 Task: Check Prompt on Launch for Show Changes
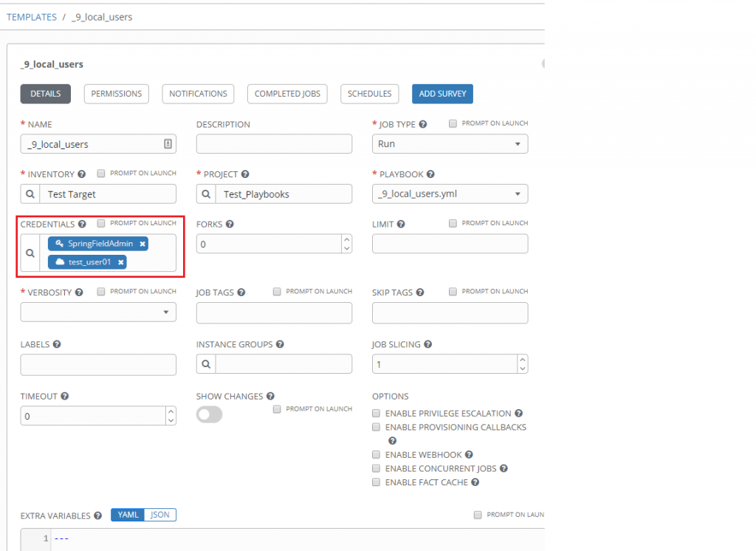pyautogui.click(x=277, y=409)
